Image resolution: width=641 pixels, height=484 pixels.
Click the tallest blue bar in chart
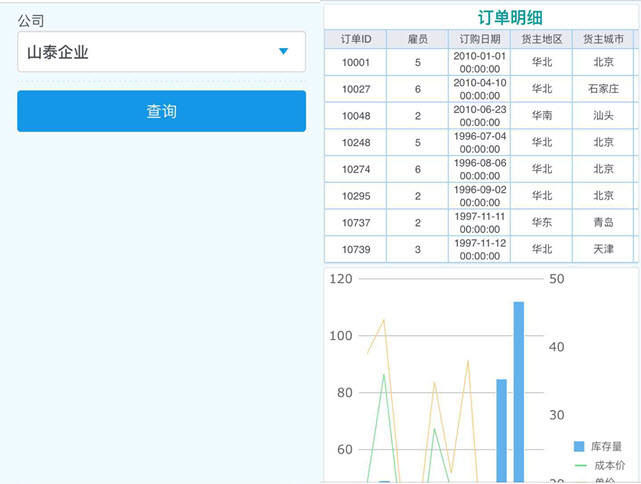(519, 392)
